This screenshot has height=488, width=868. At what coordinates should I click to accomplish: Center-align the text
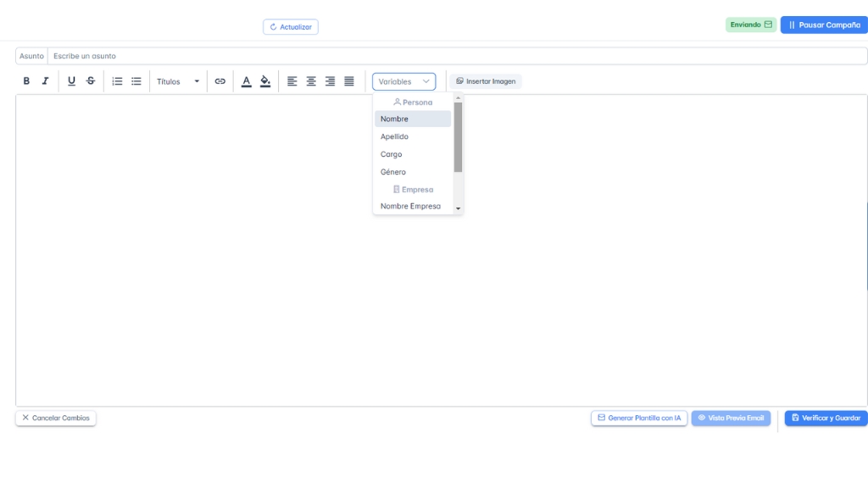[311, 81]
